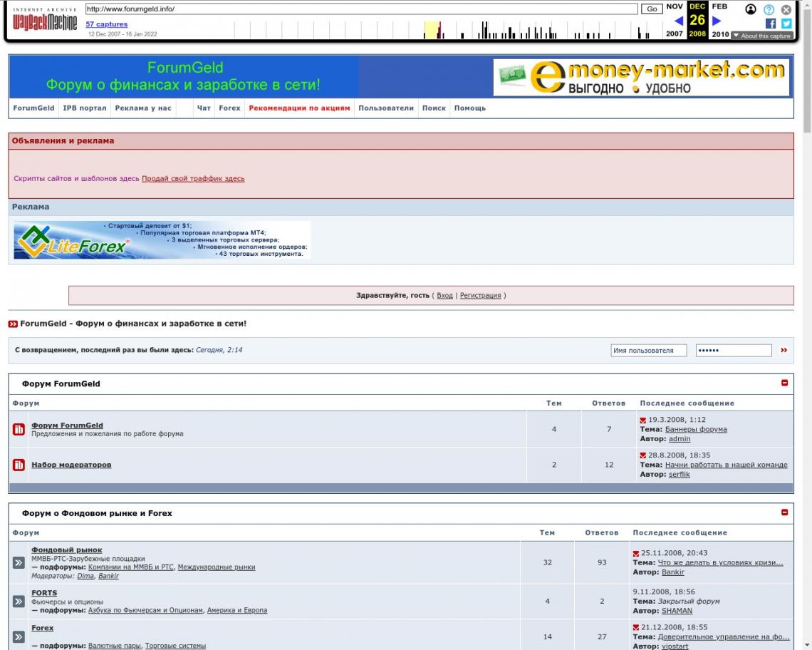
Task: Open the 57 captures link
Action: pos(106,24)
